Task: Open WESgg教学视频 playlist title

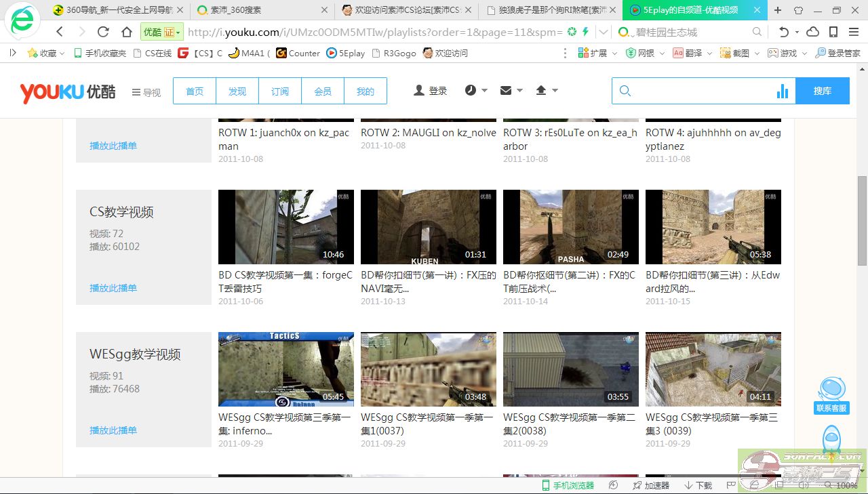Action: click(x=135, y=354)
